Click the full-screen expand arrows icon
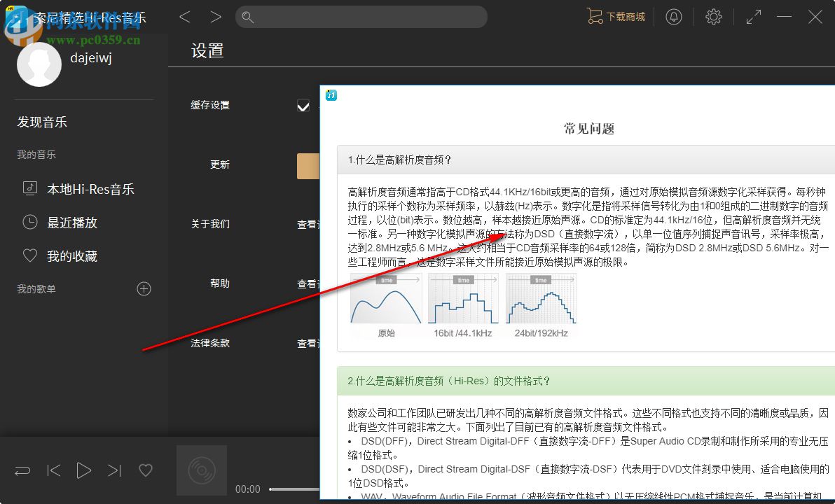Image resolution: width=835 pixels, height=504 pixels. tap(753, 16)
